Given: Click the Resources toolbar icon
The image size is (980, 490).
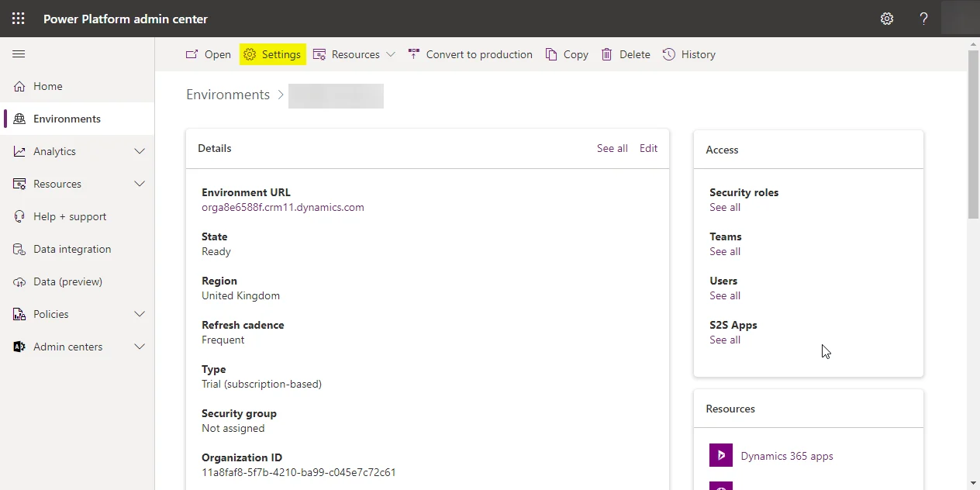Looking at the screenshot, I should (319, 54).
